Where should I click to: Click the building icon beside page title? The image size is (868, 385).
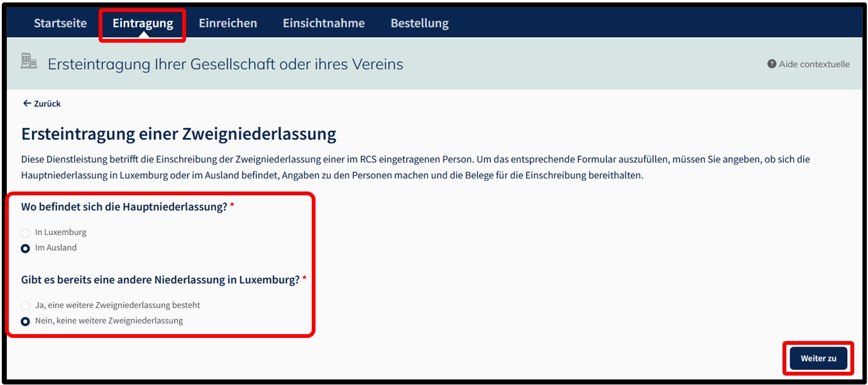(29, 61)
